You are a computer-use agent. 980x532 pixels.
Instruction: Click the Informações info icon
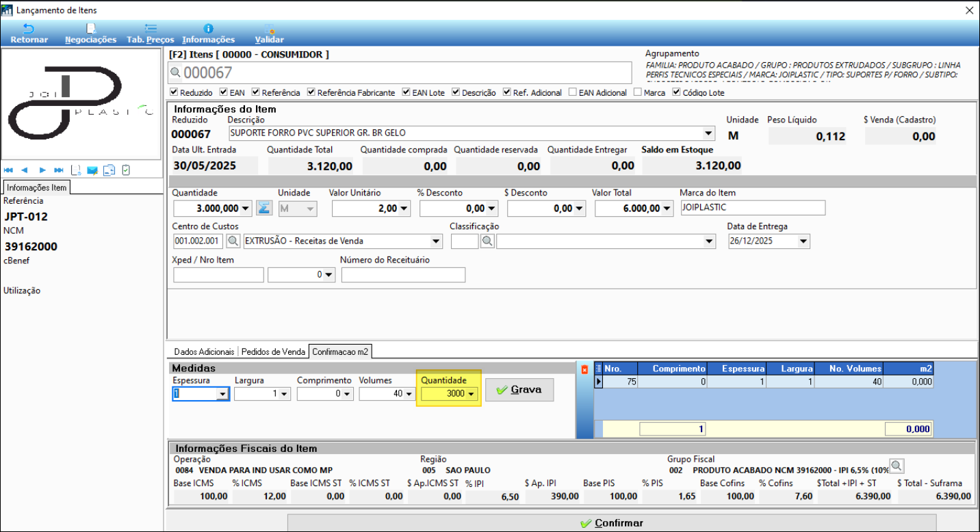(208, 29)
